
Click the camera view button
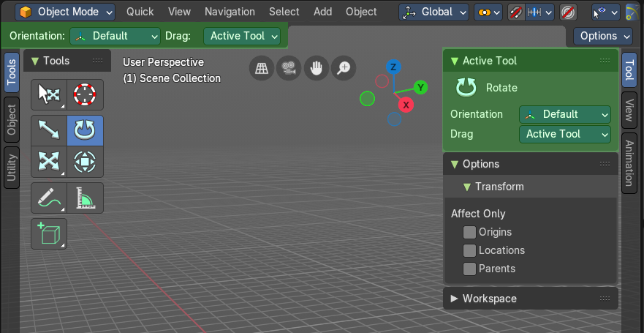pos(289,68)
